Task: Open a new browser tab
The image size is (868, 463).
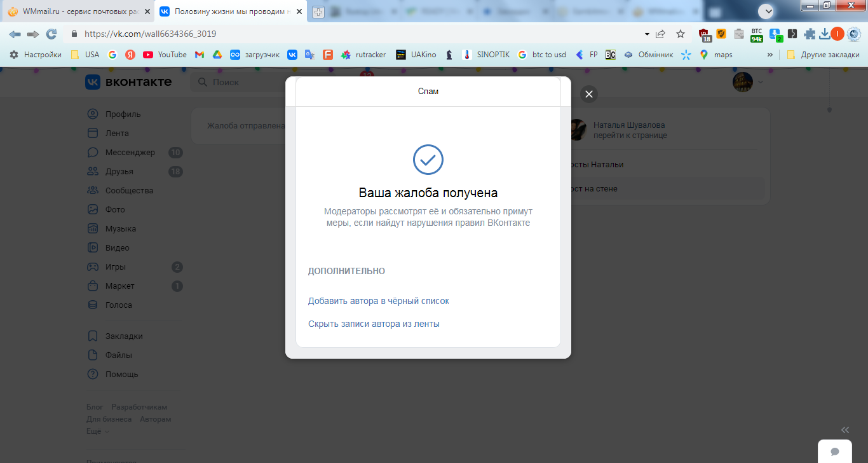Action: 318,12
